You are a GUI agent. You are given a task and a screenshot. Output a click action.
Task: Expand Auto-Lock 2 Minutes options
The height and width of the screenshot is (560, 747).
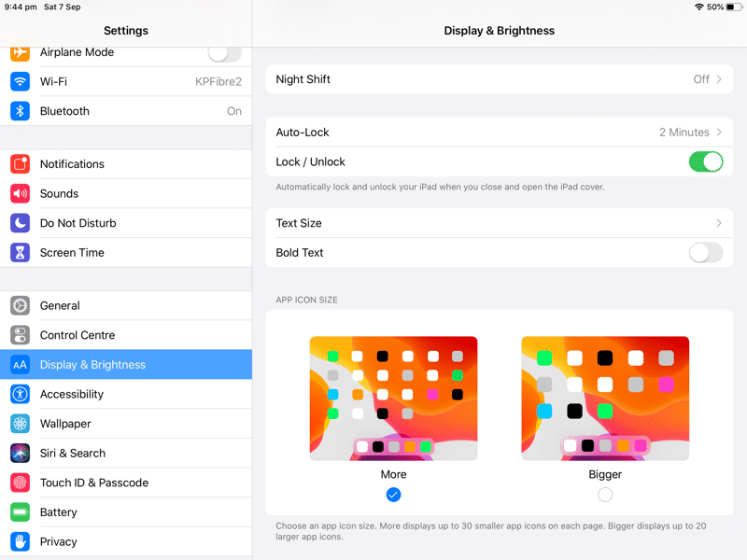point(691,133)
